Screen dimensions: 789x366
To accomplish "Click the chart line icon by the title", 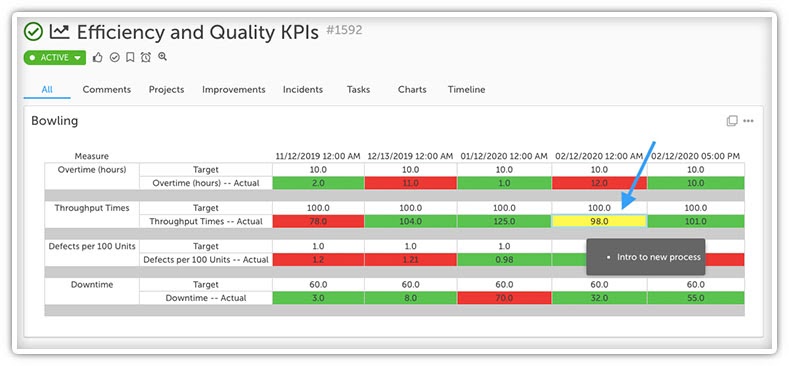I will click(59, 32).
